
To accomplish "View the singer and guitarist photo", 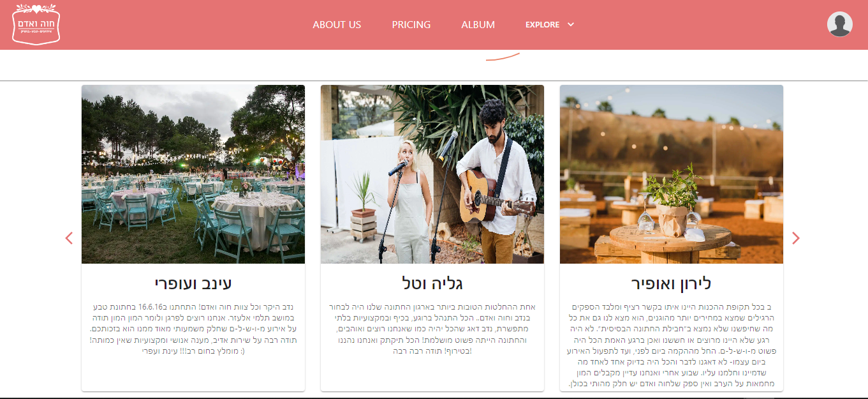I will click(432, 174).
